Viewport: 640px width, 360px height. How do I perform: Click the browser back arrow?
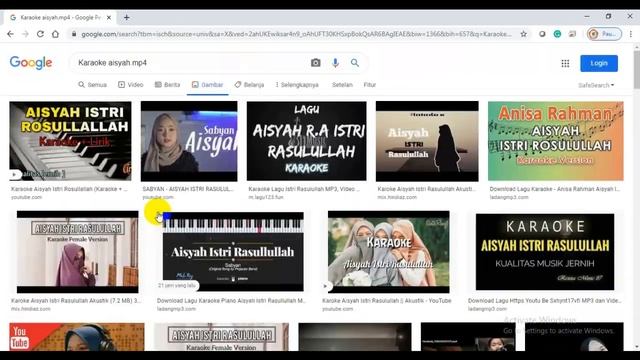(11, 34)
